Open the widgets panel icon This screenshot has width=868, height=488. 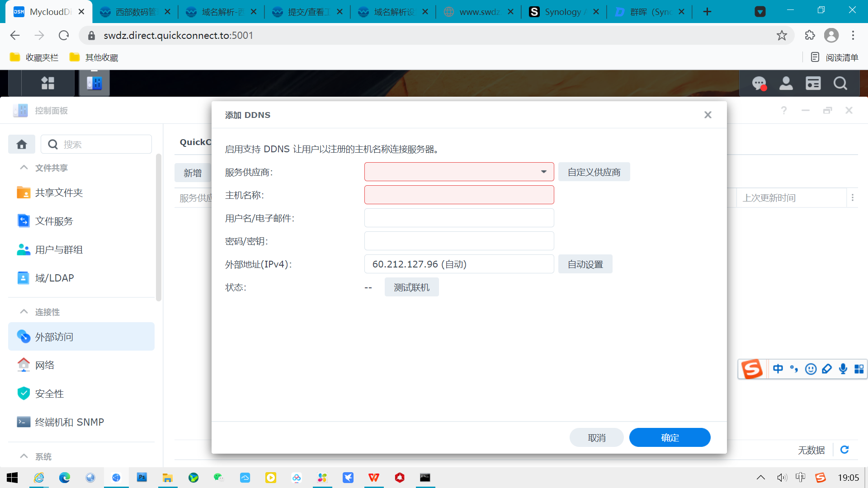[813, 83]
